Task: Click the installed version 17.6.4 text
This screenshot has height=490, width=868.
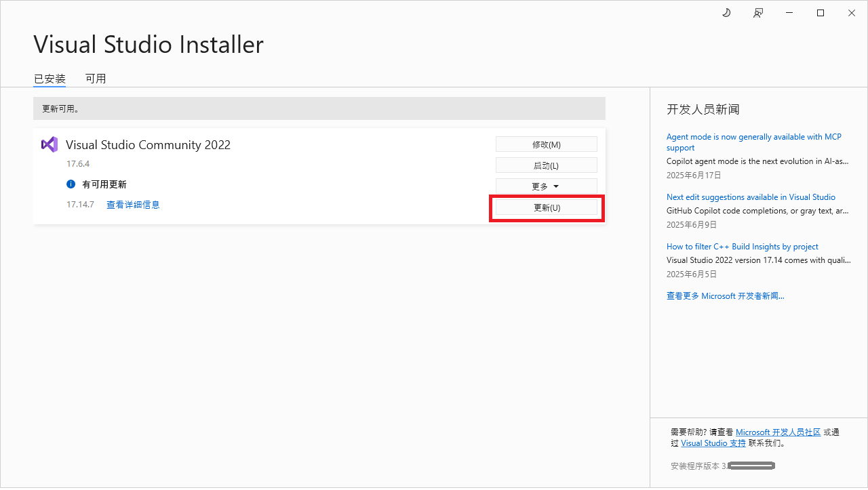Action: tap(78, 164)
